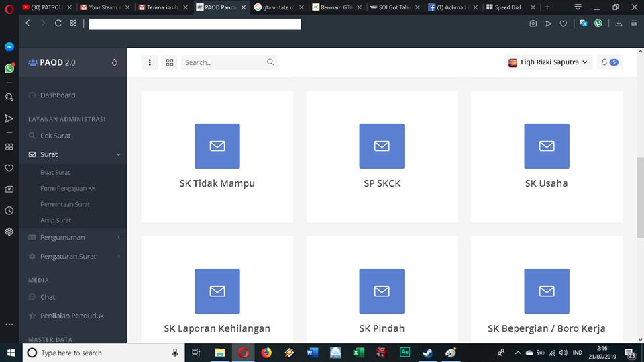Take snapshot with camera icon in toolbar
Viewport: 644px width, 362px height.
tap(533, 24)
